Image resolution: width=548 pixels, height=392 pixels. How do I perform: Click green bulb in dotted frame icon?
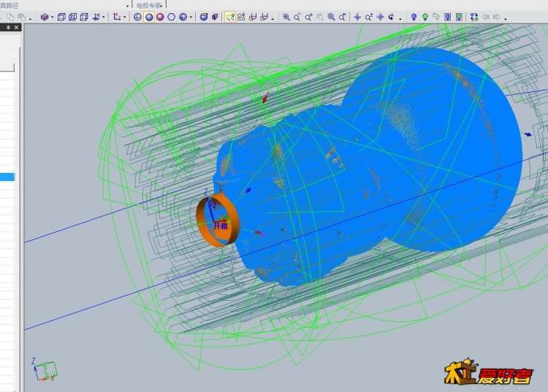tap(460, 17)
